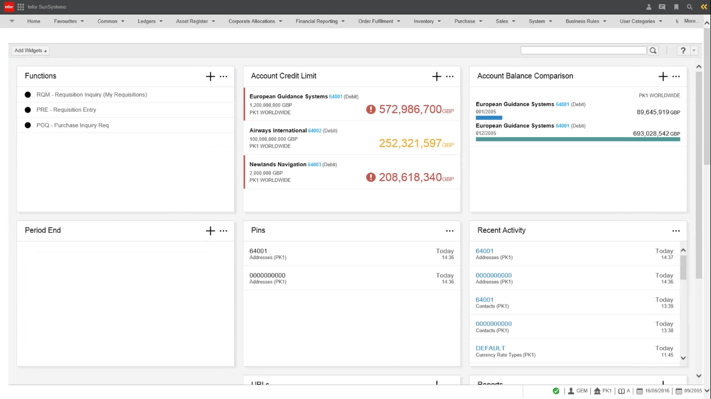Open POQ - Purchase Inquiry Req function
The height and width of the screenshot is (399, 711).
(73, 125)
